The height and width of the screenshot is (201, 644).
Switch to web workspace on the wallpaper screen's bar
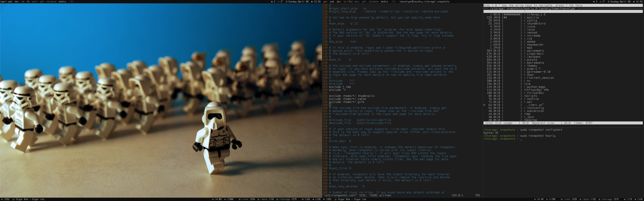pyautogui.click(x=10, y=2)
